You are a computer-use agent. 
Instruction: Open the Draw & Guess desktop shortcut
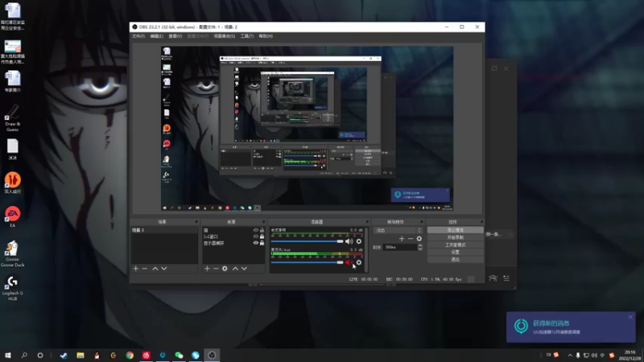click(12, 117)
